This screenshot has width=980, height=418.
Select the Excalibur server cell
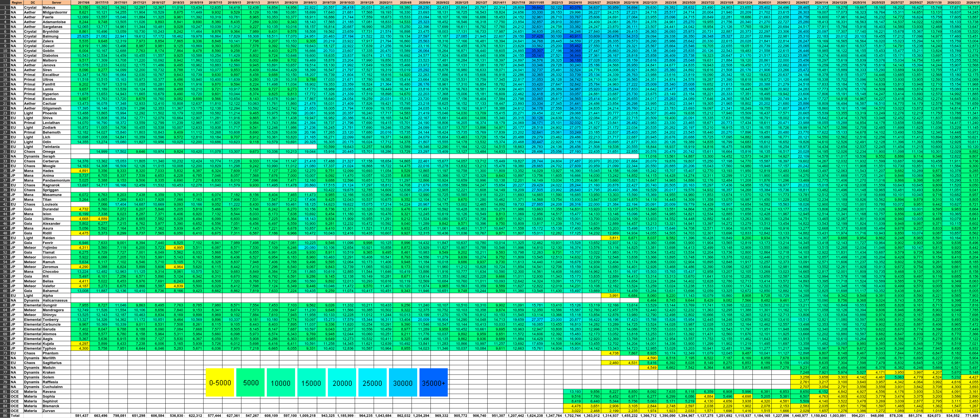[x=51, y=75]
